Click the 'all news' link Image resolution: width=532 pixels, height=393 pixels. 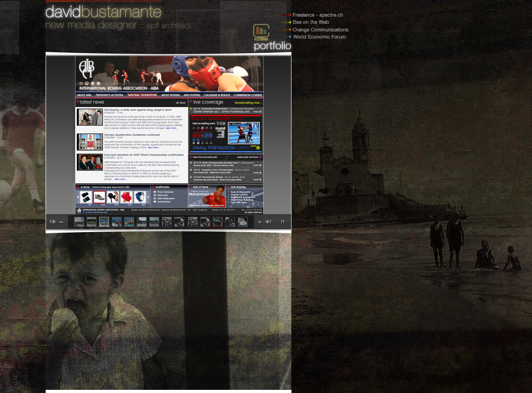pos(181,103)
